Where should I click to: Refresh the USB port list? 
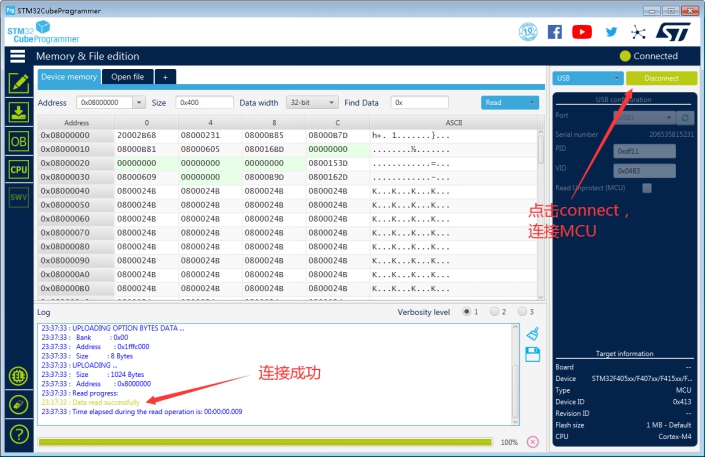pyautogui.click(x=685, y=117)
